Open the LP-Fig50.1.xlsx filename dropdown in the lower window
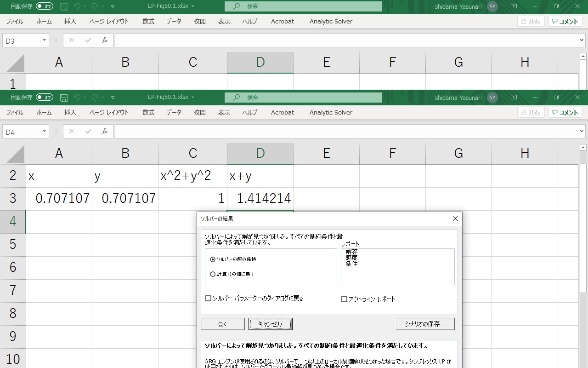 coord(192,98)
